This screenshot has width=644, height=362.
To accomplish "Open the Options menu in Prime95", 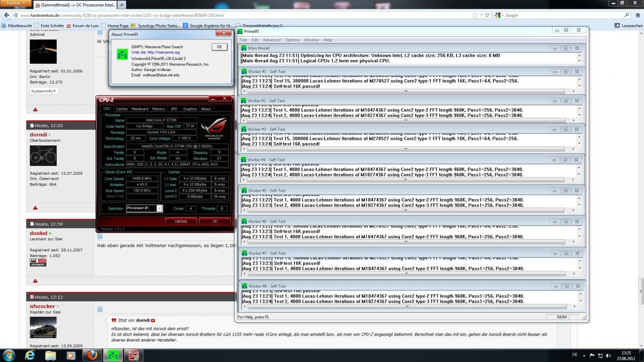I will coord(292,40).
